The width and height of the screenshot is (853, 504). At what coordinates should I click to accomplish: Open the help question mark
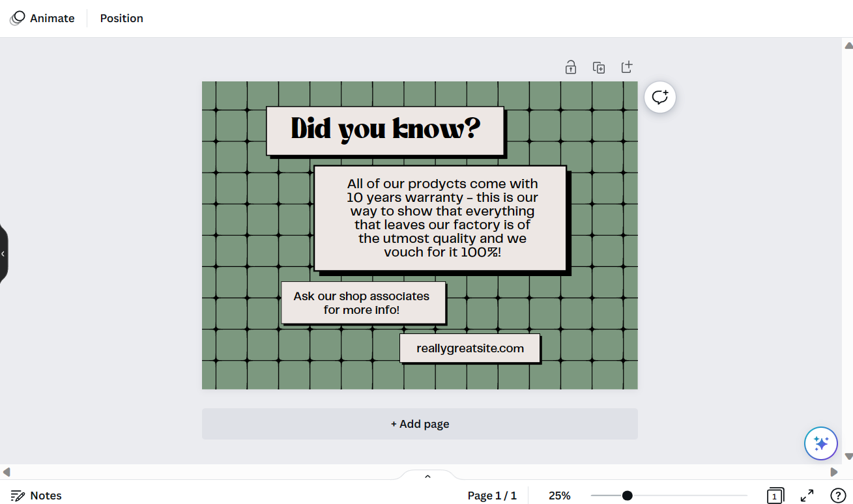coord(837,496)
